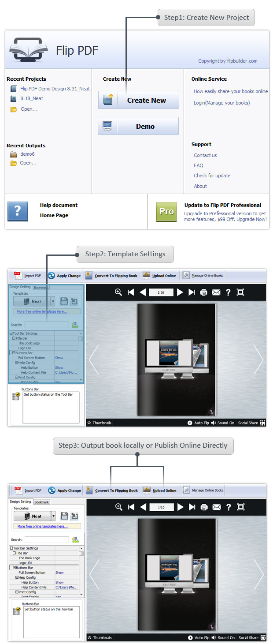
Task: Click the email envelope icon in Step 2 preview
Action: coord(216,292)
